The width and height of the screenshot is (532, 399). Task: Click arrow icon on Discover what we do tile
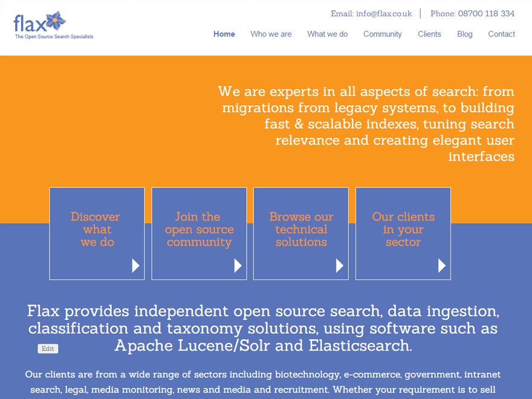pyautogui.click(x=135, y=265)
